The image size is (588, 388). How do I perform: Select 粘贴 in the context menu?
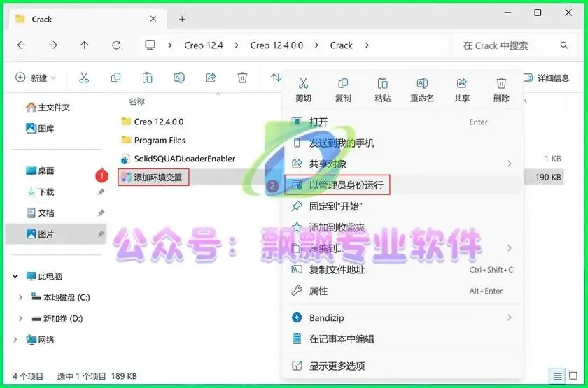[382, 90]
